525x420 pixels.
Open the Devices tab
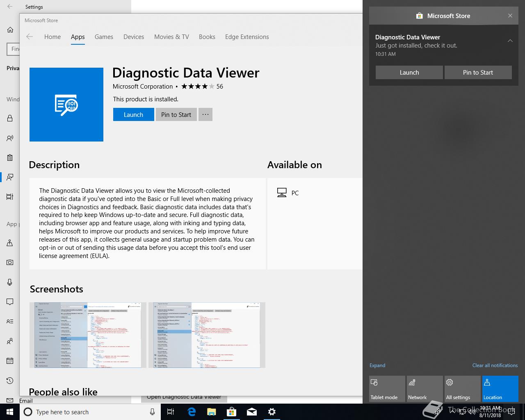click(134, 37)
